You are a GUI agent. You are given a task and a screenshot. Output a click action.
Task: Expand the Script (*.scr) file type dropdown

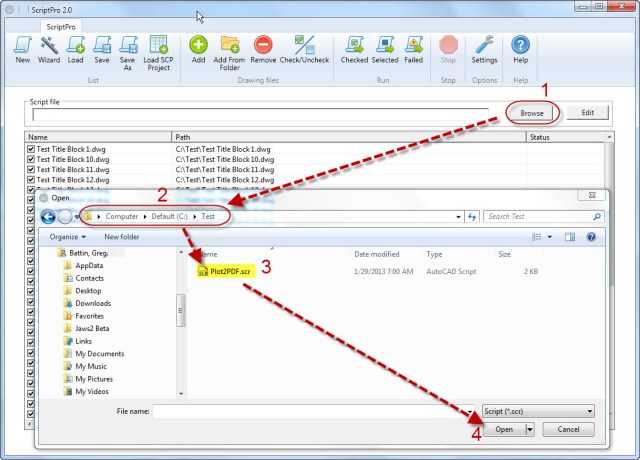(x=590, y=411)
